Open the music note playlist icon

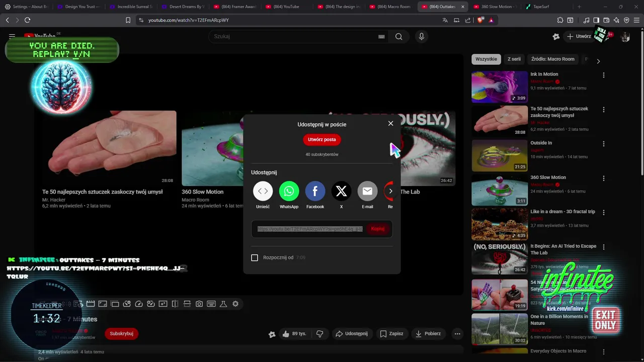pyautogui.click(x=586, y=20)
